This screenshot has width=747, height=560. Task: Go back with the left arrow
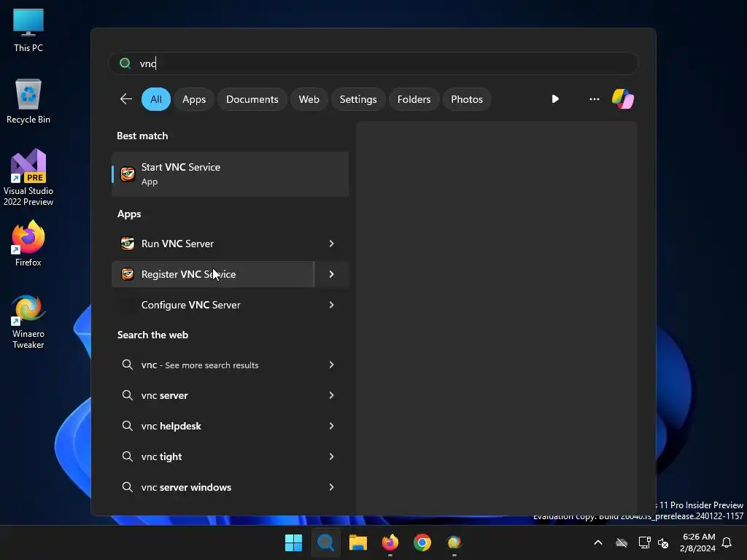pyautogui.click(x=125, y=99)
